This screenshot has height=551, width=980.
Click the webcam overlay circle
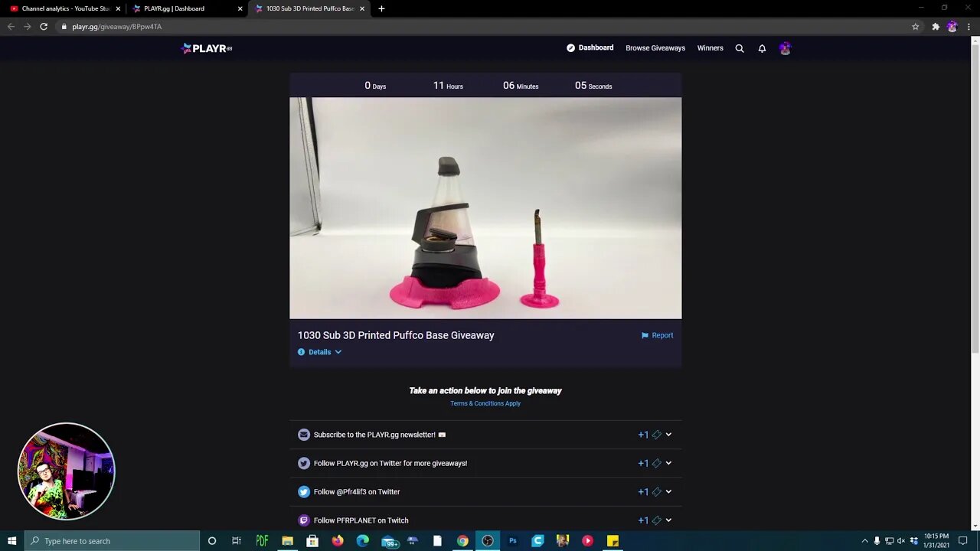pyautogui.click(x=67, y=471)
